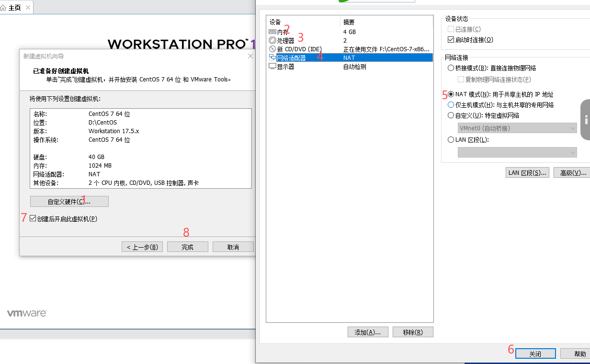Click 硬盘 value 40 GB
The width and height of the screenshot is (590, 364).
tap(96, 157)
